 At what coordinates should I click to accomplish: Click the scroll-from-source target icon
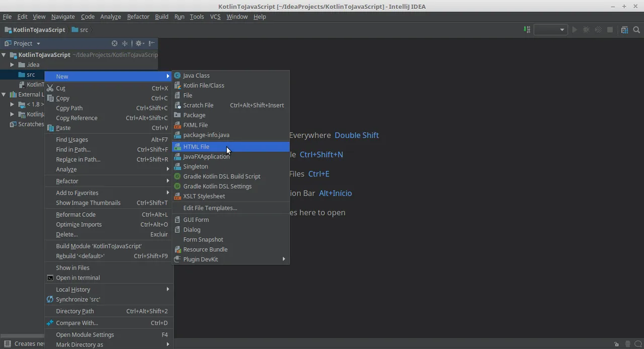coord(114,43)
